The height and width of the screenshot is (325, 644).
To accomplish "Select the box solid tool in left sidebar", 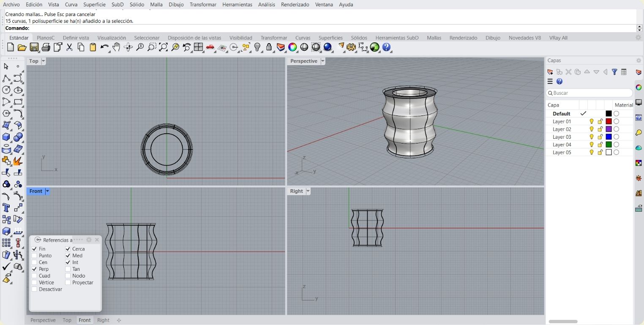I will click(x=6, y=137).
